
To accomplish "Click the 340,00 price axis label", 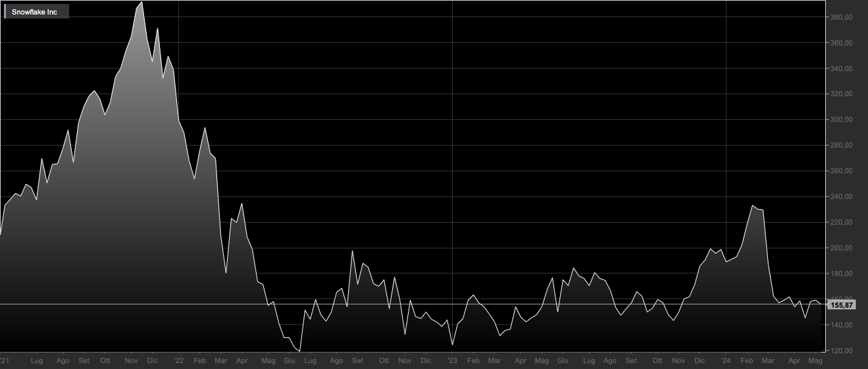I will coord(843,69).
